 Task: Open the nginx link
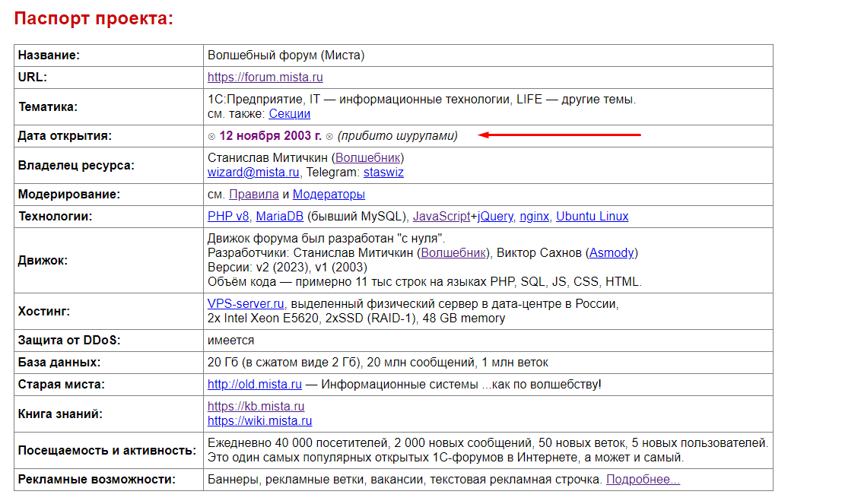(534, 216)
